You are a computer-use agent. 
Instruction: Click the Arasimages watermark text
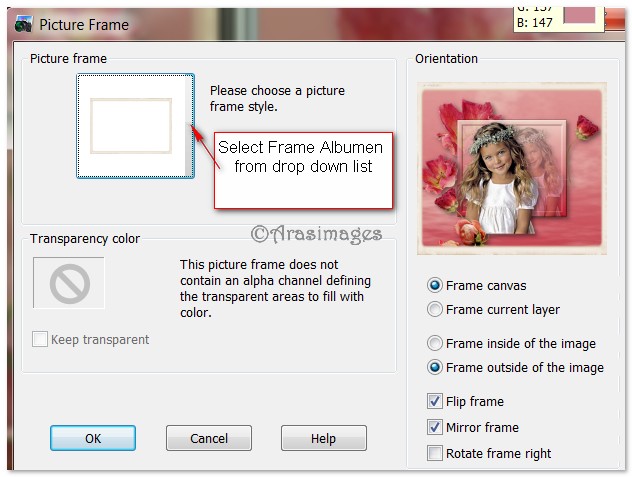[x=316, y=233]
